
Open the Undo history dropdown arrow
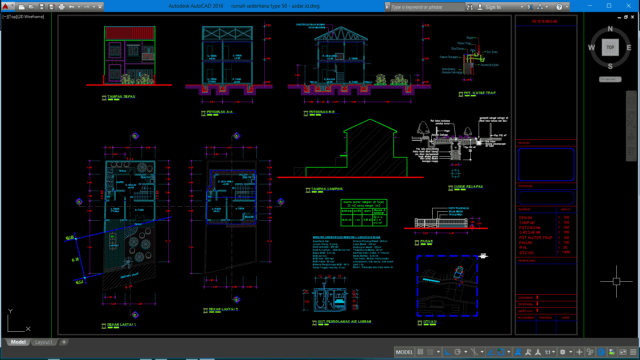tap(79, 7)
